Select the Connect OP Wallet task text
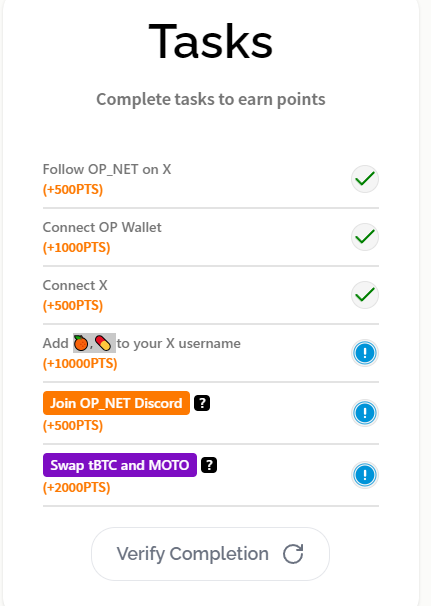431x606 pixels. click(x=102, y=227)
